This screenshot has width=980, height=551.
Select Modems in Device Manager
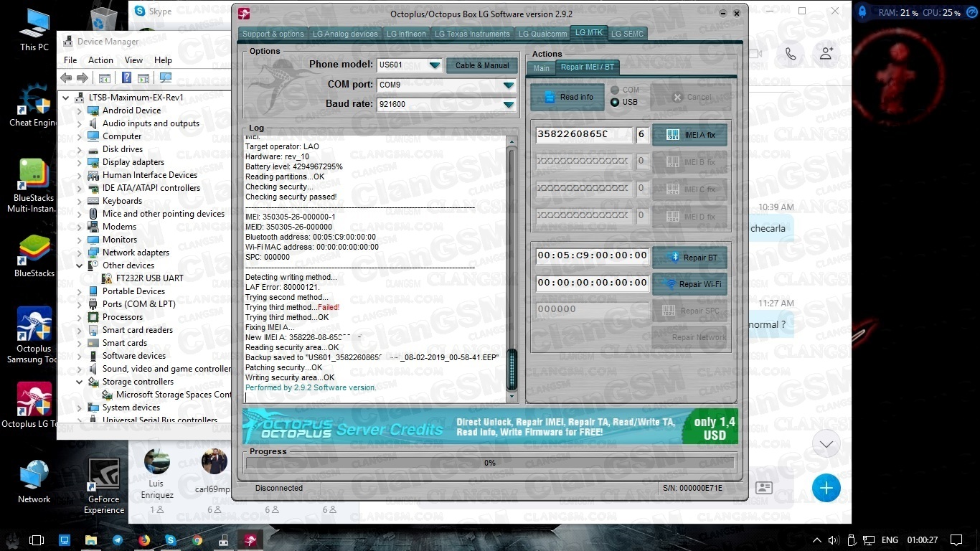119,227
